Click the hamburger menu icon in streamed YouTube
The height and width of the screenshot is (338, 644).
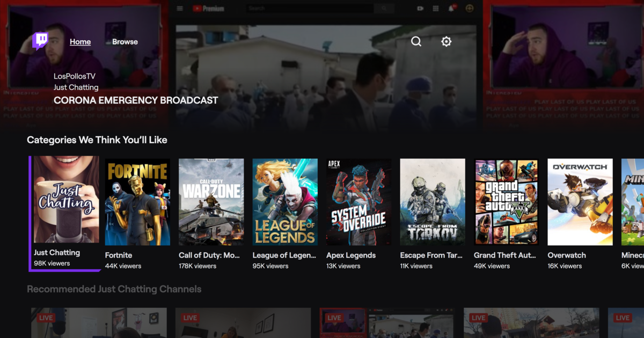180,9
